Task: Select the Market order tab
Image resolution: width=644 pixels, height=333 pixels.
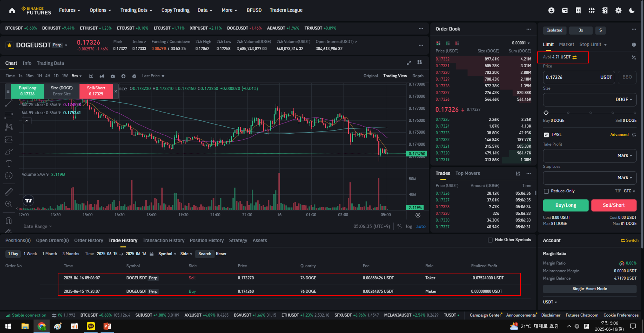Action: point(566,44)
